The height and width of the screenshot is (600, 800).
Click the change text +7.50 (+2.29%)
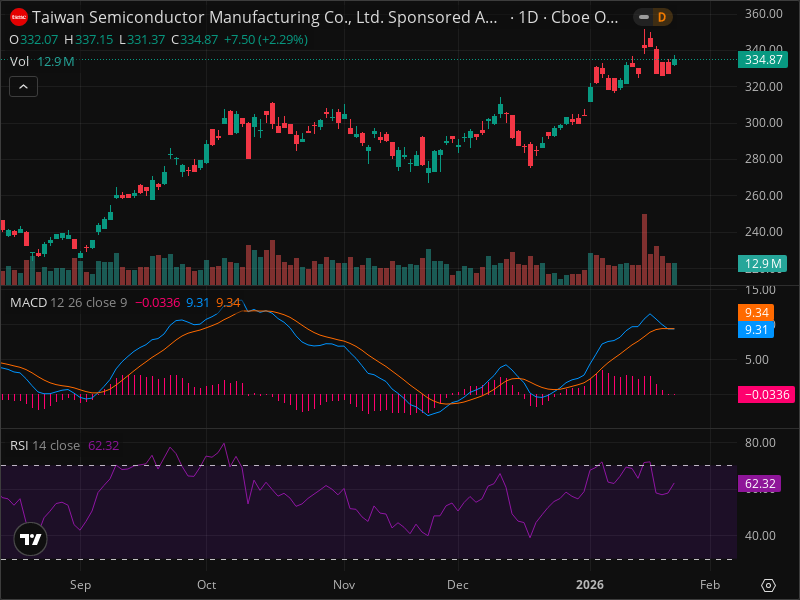pos(266,40)
